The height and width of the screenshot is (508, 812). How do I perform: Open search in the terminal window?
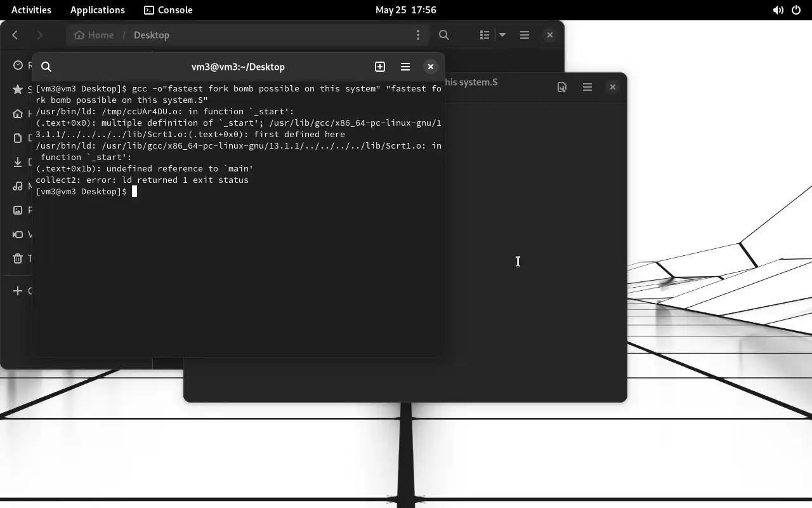tap(46, 67)
